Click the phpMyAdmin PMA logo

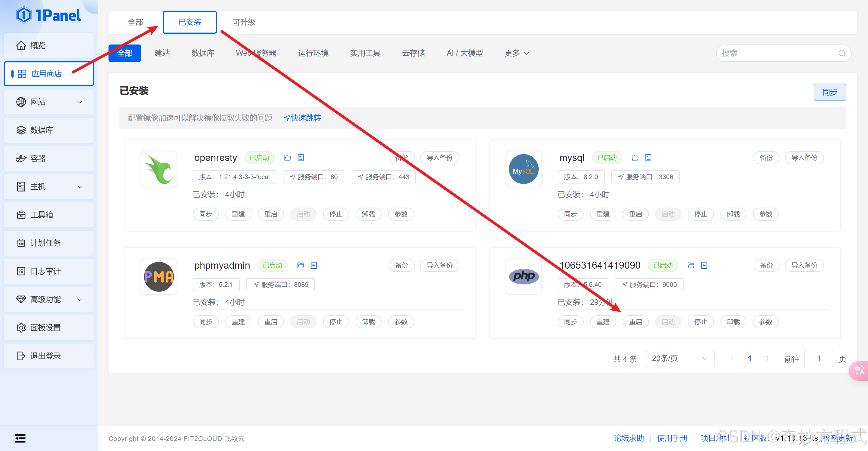(x=159, y=277)
